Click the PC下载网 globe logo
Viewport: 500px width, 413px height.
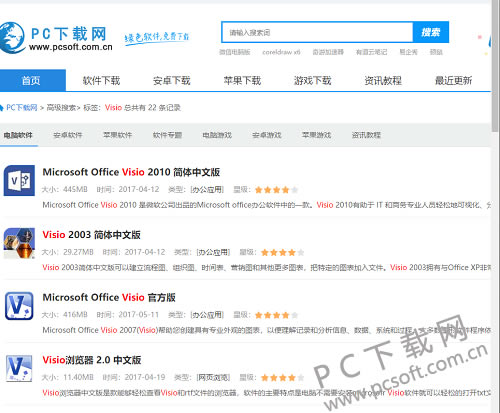tap(12, 38)
